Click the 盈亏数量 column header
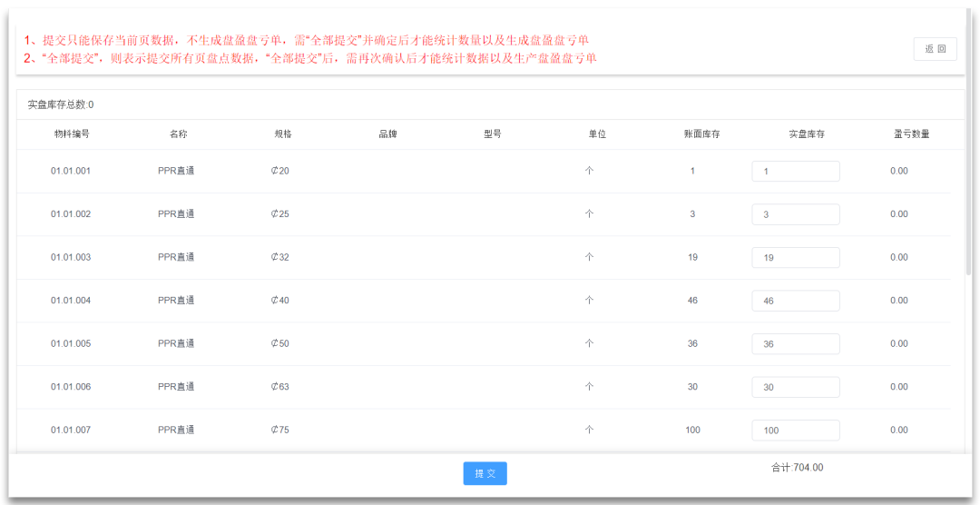Image resolution: width=980 pixels, height=505 pixels. (x=911, y=134)
